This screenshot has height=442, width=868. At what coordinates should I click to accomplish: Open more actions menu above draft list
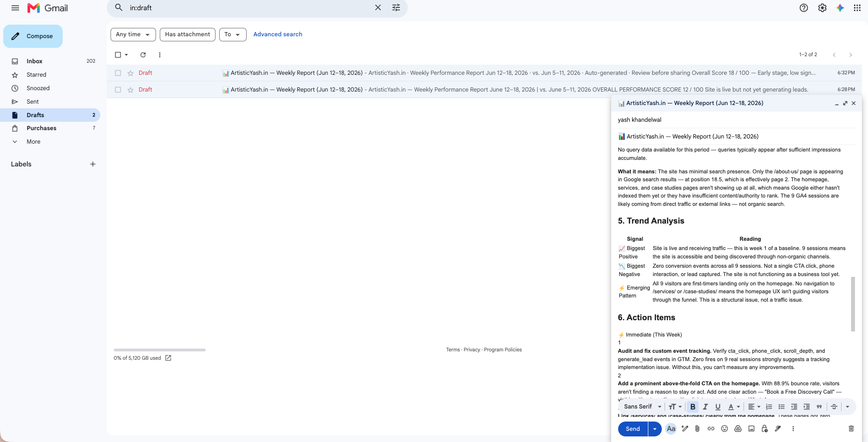[x=160, y=55]
